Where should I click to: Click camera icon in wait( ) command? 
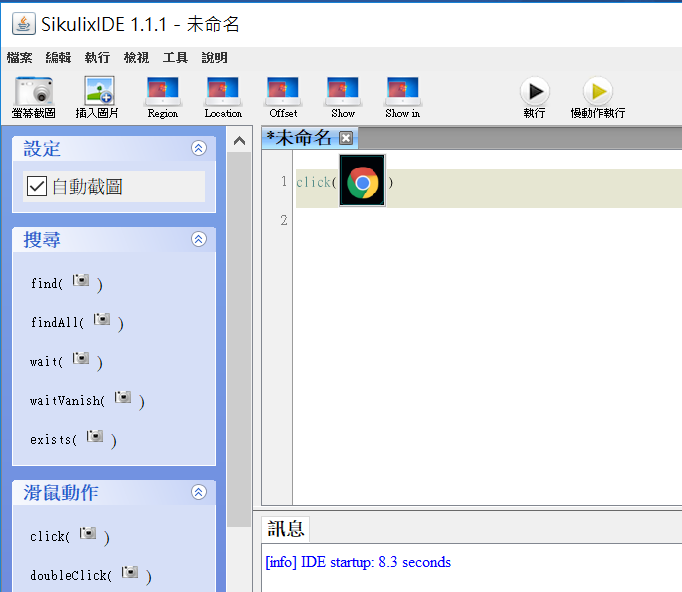81,358
